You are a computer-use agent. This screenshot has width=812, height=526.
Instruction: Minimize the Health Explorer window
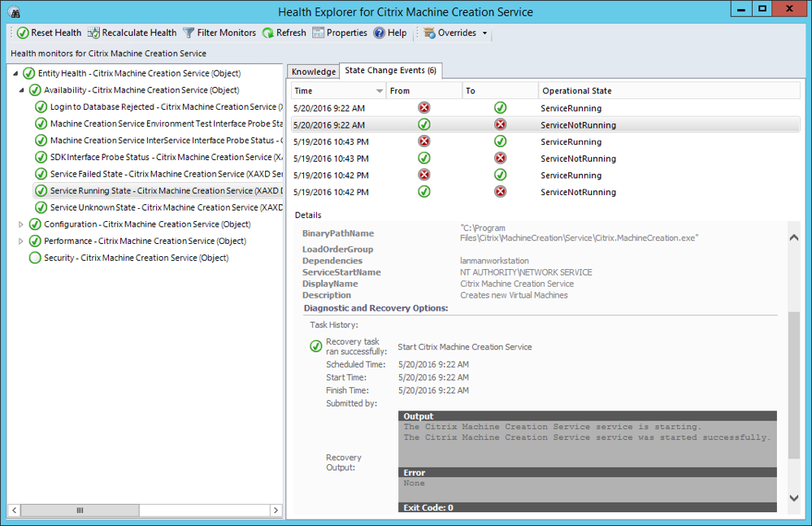(741, 9)
